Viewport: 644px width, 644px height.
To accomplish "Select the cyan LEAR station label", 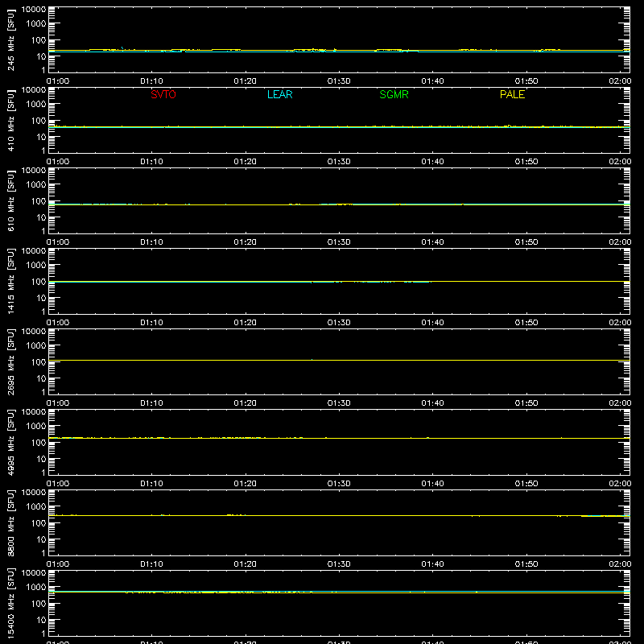I will (x=279, y=94).
